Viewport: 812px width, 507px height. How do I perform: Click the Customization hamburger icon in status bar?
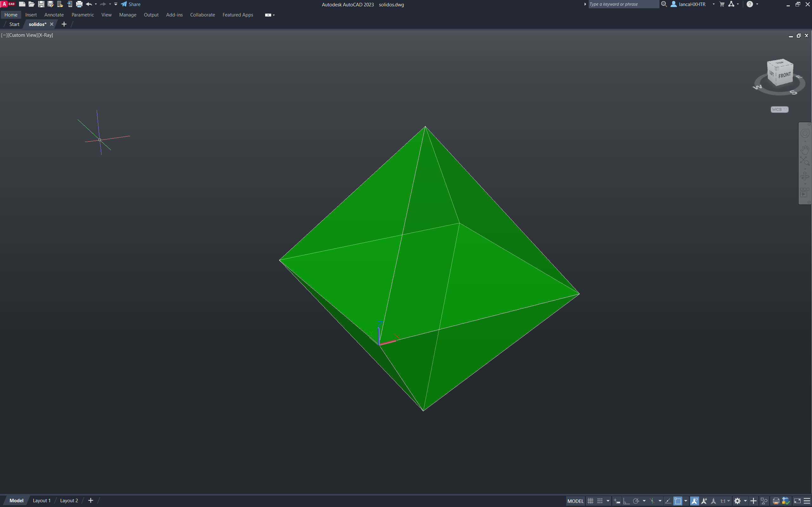coord(807,501)
